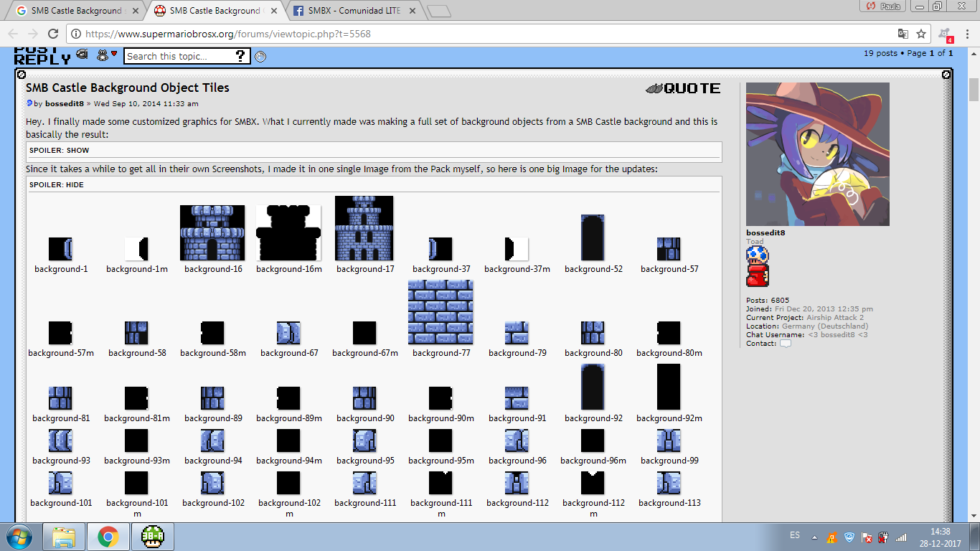Click the background-57 tile image
This screenshot has width=980, height=551.
(x=669, y=249)
